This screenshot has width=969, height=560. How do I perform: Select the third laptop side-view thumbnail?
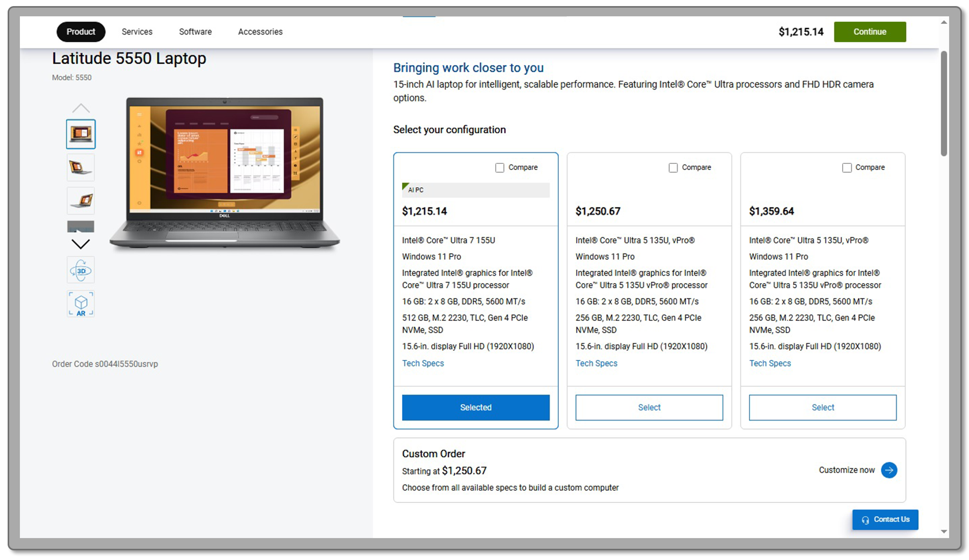click(x=80, y=201)
